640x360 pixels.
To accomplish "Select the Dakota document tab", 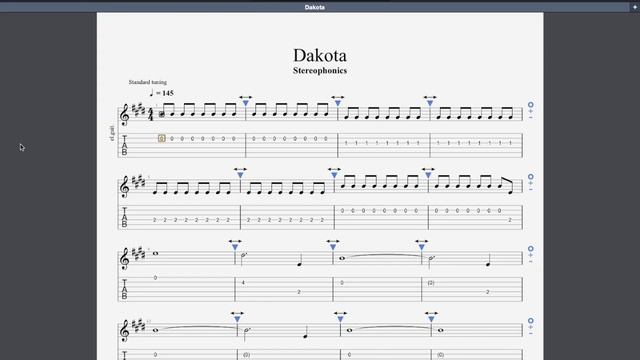I will coord(315,7).
